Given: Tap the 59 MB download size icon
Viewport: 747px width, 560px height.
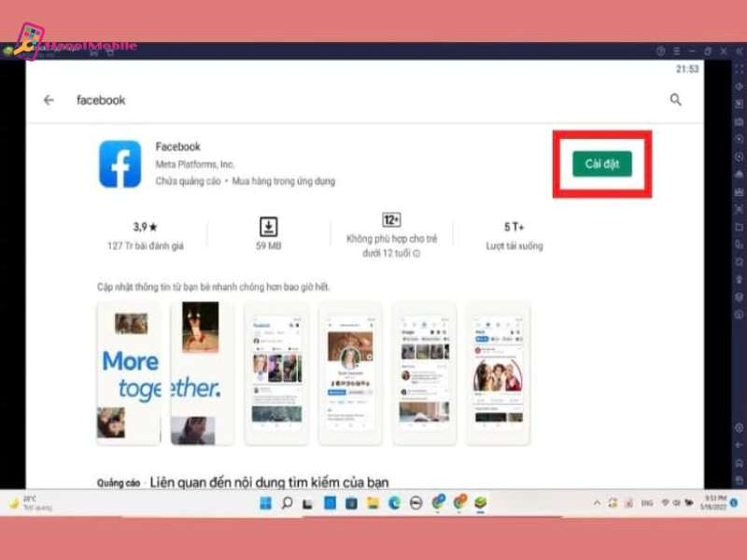Looking at the screenshot, I should (x=268, y=227).
